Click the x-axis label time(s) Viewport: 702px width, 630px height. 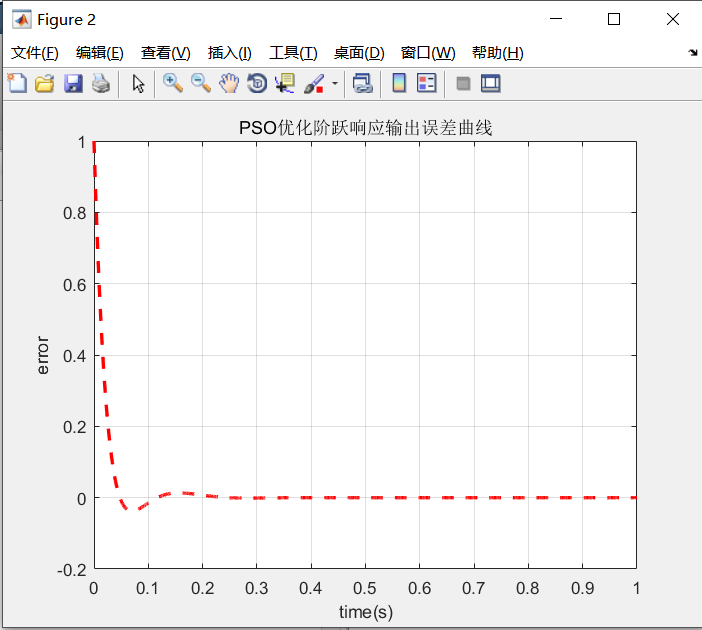pos(366,612)
